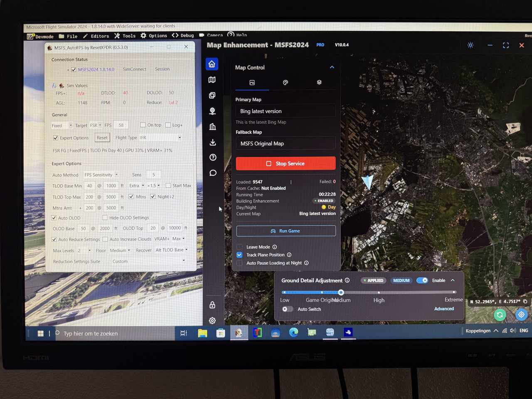This screenshot has width=532, height=399.
Task: Copy the map coordinates with the copy icon
Action: 525,301
